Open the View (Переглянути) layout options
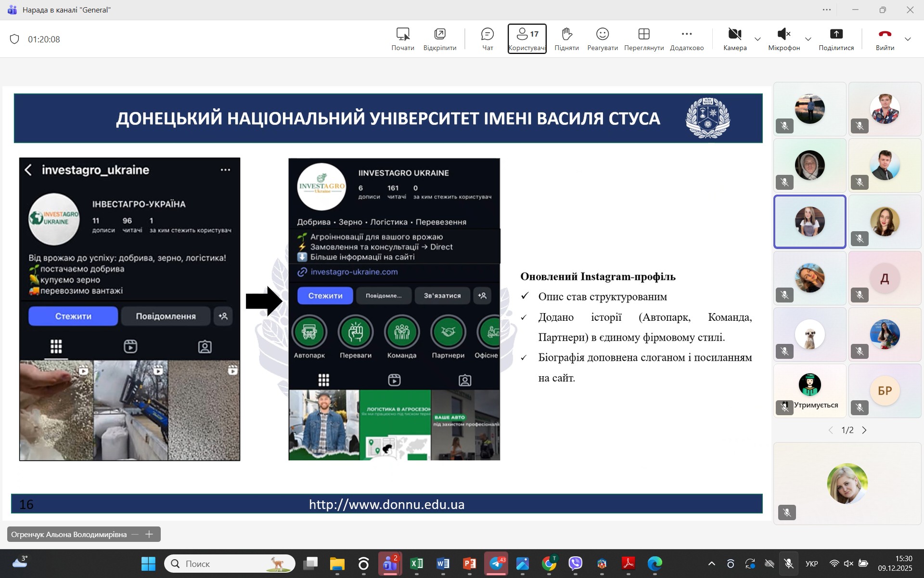Screen dimensions: 924x578 point(643,38)
